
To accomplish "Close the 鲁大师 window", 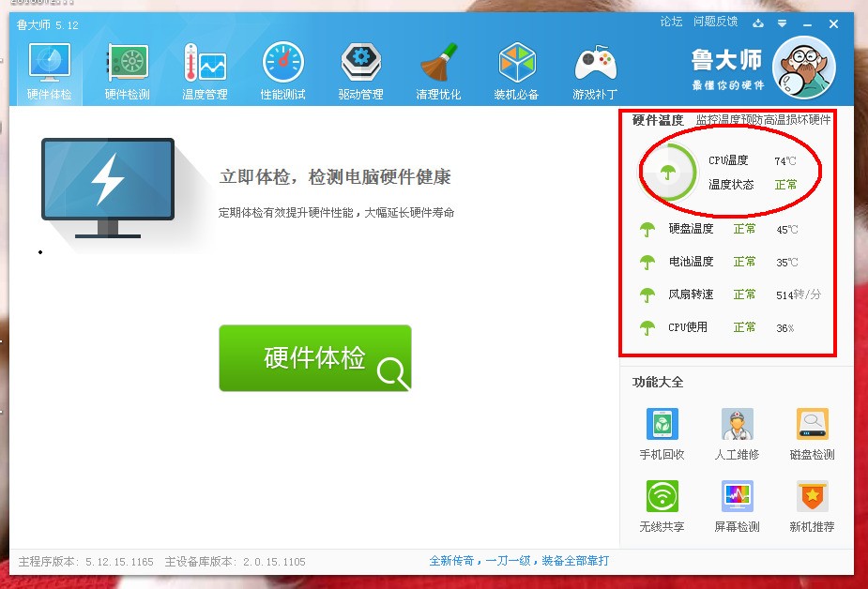I will coord(833,23).
